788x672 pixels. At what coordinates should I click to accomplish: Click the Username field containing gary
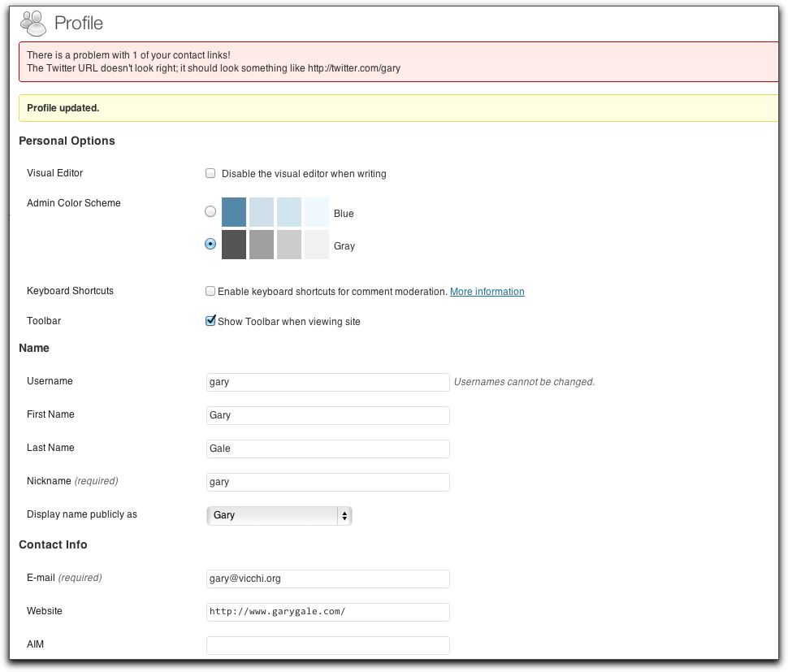[x=327, y=382]
